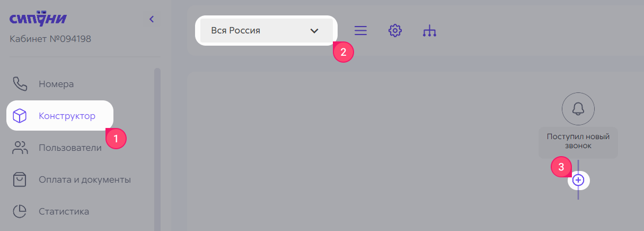Click the people icon for Пользователи
644x231 pixels.
click(x=20, y=148)
